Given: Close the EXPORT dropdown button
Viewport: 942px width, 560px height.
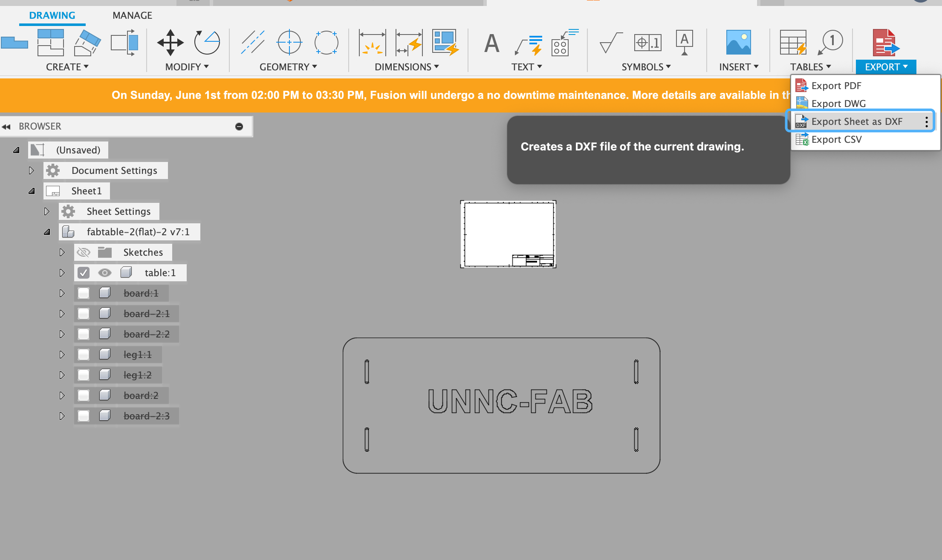Looking at the screenshot, I should tap(886, 67).
